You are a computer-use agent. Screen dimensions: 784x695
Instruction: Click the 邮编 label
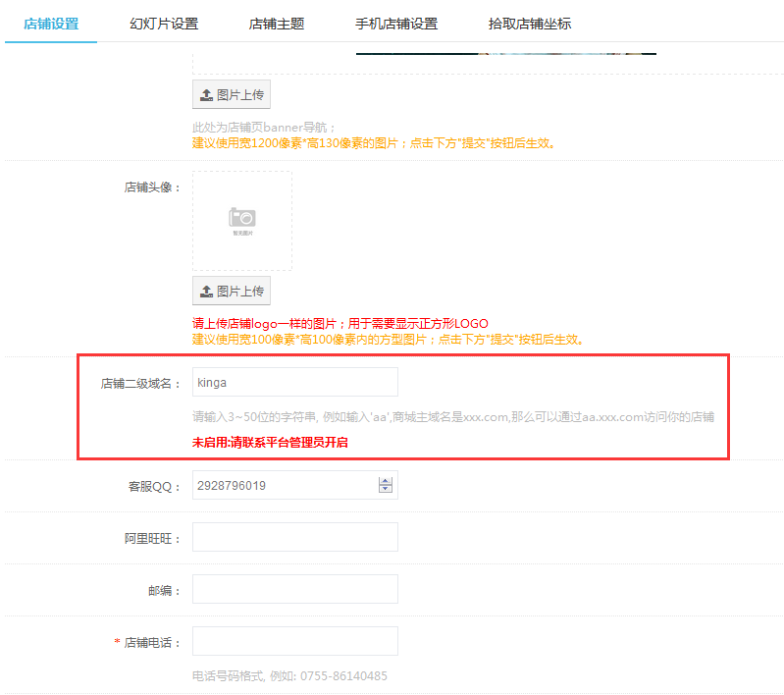tap(164, 591)
